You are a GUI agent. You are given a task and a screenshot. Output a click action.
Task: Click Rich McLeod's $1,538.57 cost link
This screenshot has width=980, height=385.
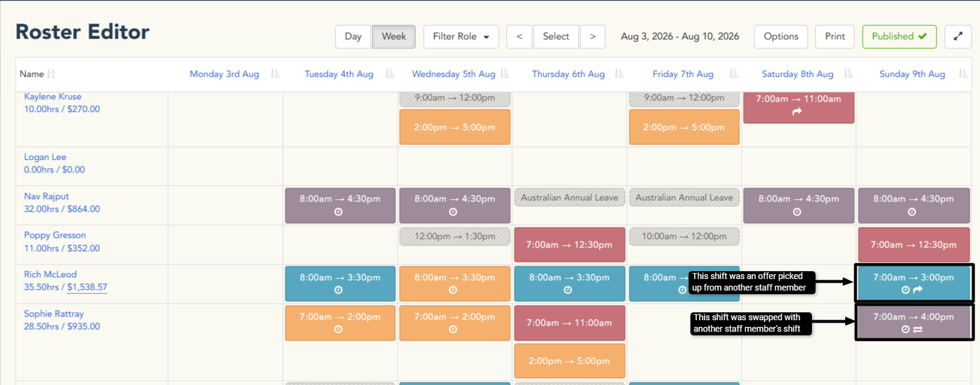87,287
